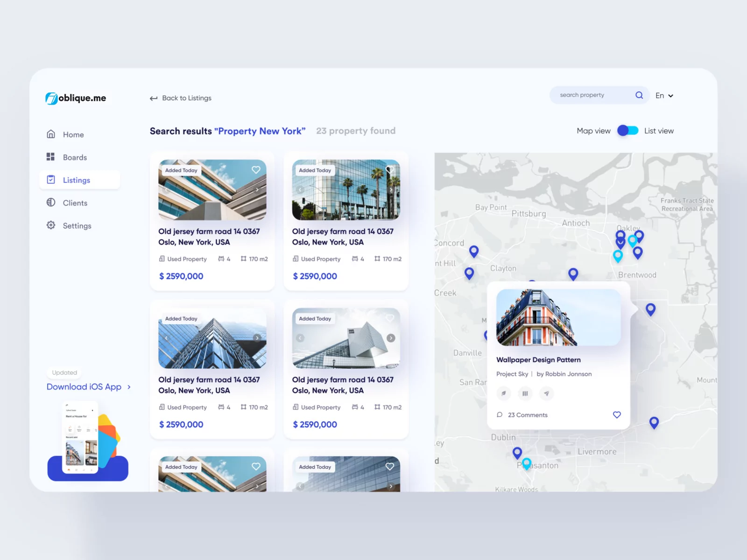Favorite the first listing's heart icon
The width and height of the screenshot is (747, 560).
pyautogui.click(x=256, y=170)
